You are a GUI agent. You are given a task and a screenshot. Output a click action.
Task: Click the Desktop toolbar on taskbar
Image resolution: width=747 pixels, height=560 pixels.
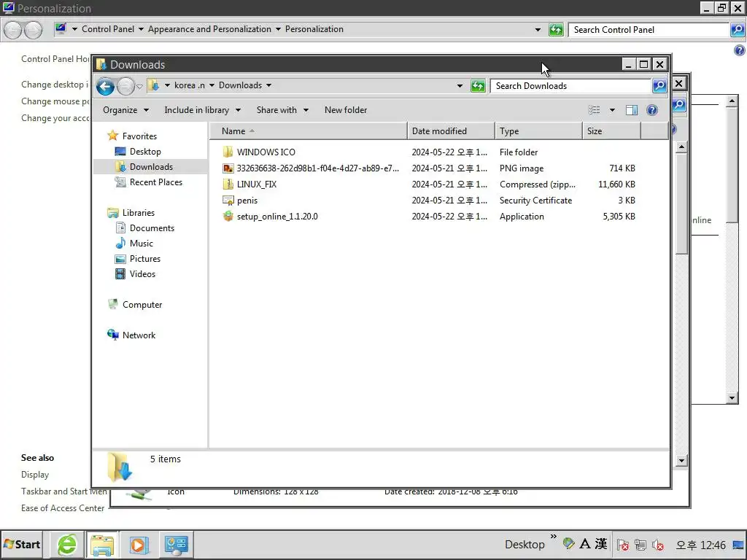525,545
